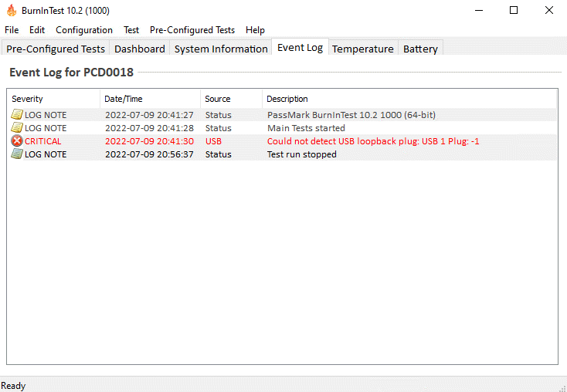Click the Ready status bar text

pos(13,386)
